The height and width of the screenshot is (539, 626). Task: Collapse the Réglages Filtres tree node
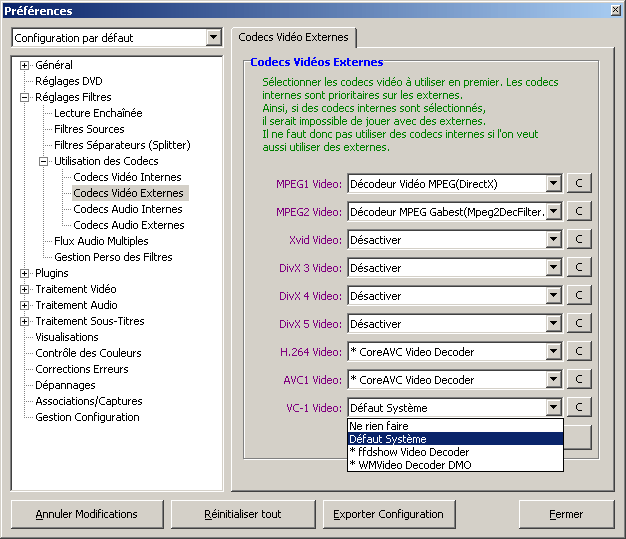click(x=25, y=97)
